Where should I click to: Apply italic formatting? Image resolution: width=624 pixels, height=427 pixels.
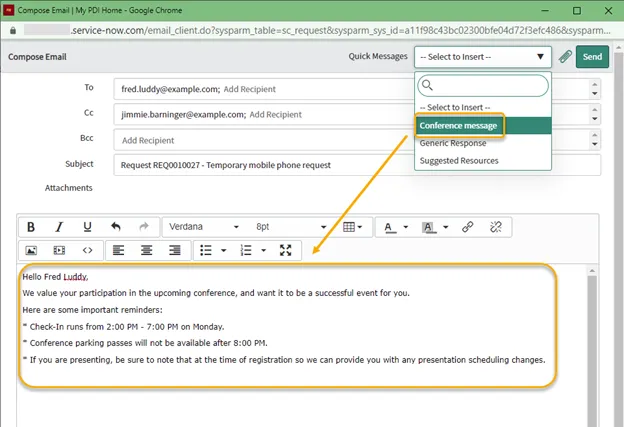[59, 227]
